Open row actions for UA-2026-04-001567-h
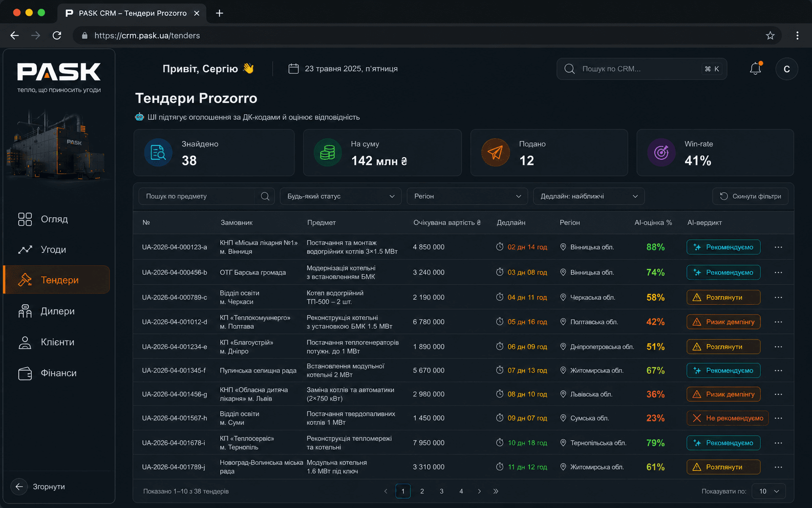 click(778, 418)
